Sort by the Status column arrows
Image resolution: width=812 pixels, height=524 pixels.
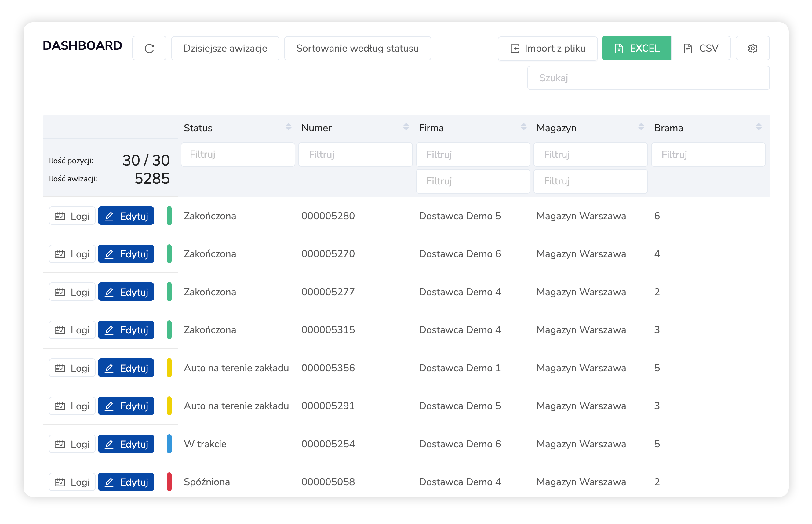(289, 127)
